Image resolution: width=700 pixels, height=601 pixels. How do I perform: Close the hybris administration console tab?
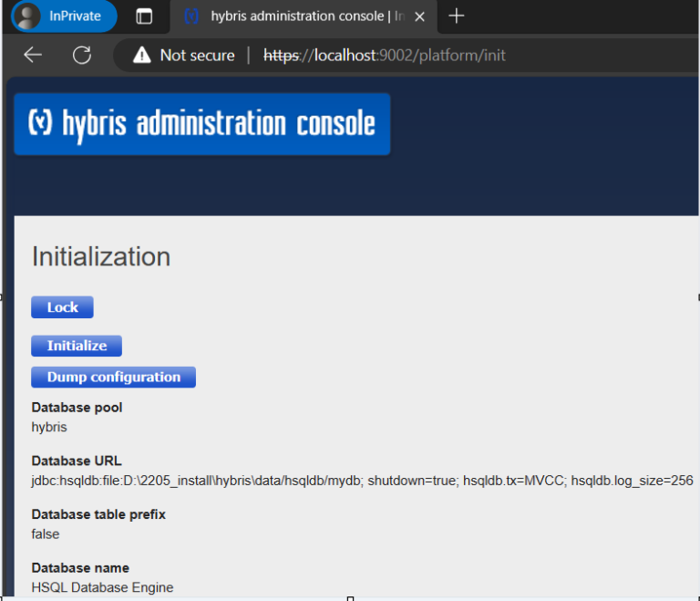tap(419, 17)
